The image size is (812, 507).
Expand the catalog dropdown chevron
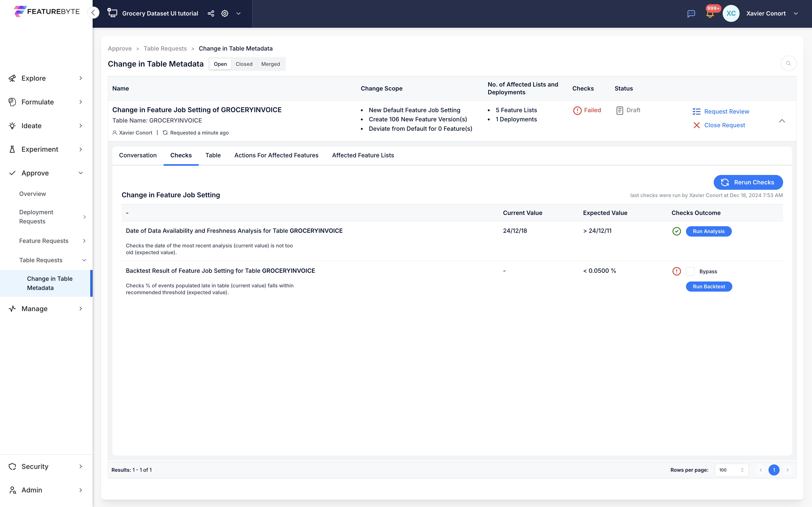point(239,13)
